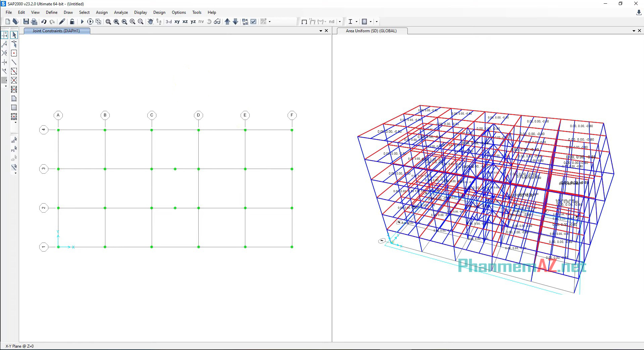
Task: Click the Save floppy disk icon
Action: pos(26,21)
